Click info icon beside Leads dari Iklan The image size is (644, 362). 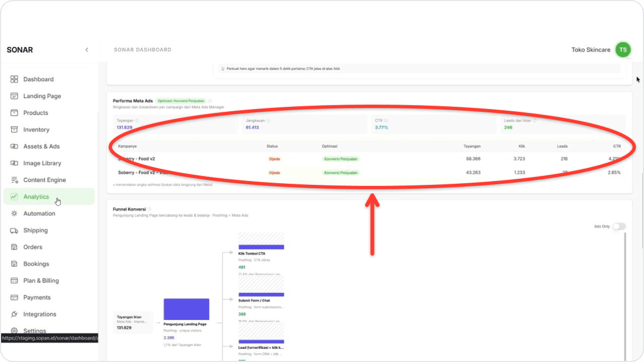tap(535, 121)
